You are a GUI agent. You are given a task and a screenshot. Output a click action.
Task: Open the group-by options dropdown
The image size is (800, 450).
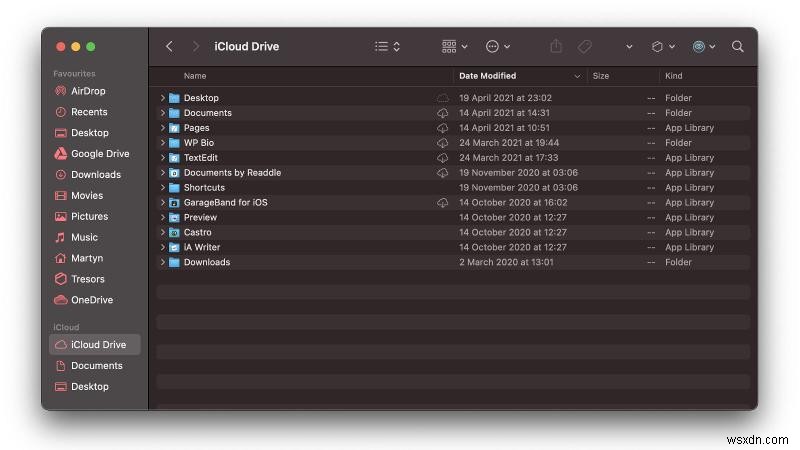pyautogui.click(x=454, y=46)
